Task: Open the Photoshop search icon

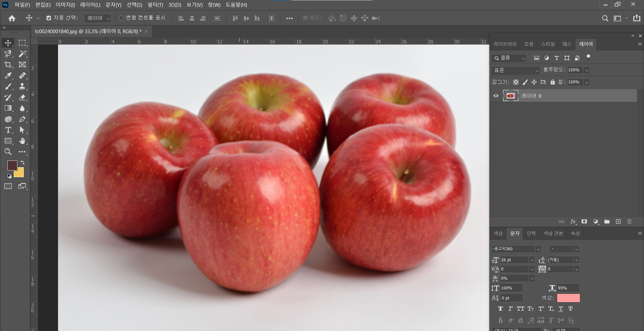Action: pyautogui.click(x=605, y=18)
